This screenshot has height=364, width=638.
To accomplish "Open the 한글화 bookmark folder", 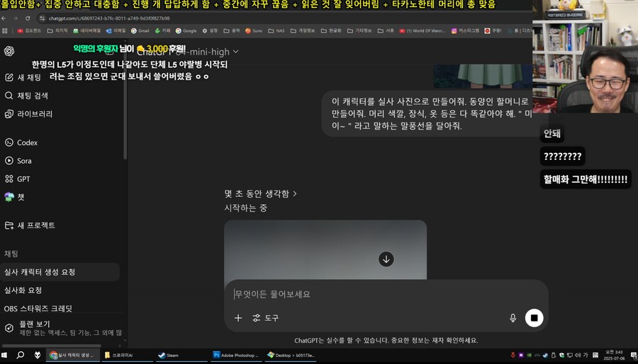I will 331,30.
